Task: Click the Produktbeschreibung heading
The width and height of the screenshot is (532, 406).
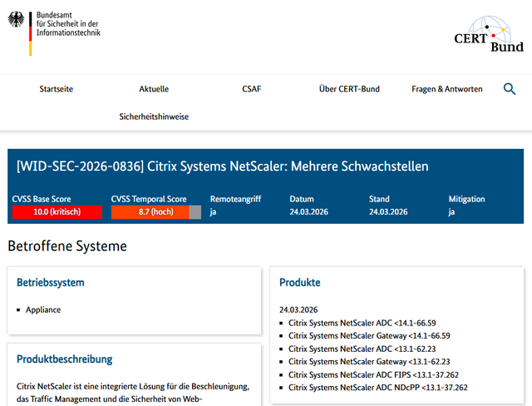Action: point(65,359)
